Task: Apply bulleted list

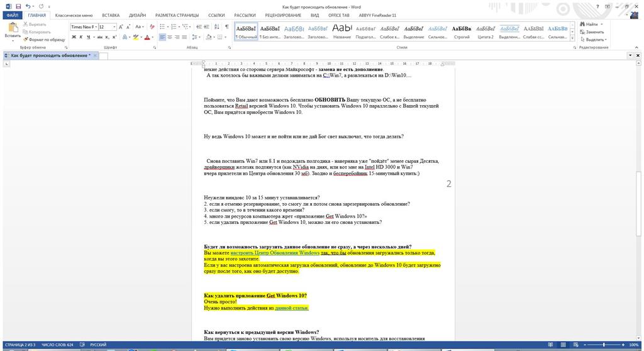Action: (x=162, y=26)
